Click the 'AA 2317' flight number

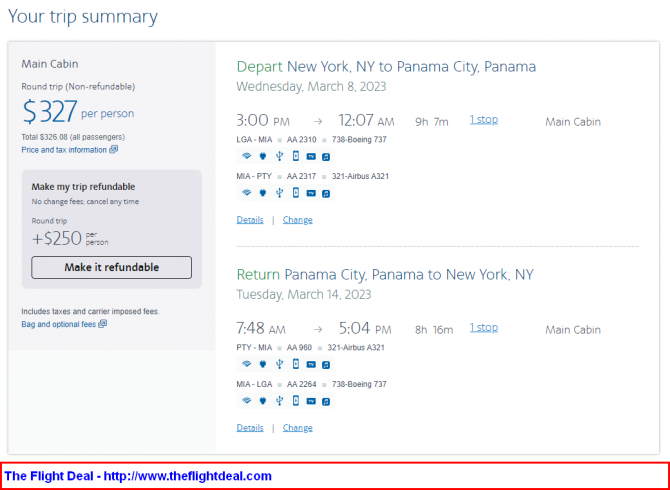tap(301, 176)
